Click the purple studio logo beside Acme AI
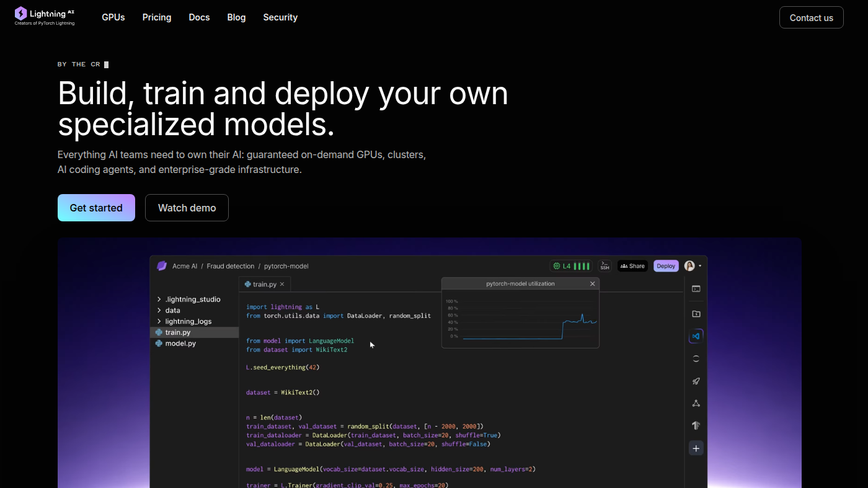 [x=162, y=266]
